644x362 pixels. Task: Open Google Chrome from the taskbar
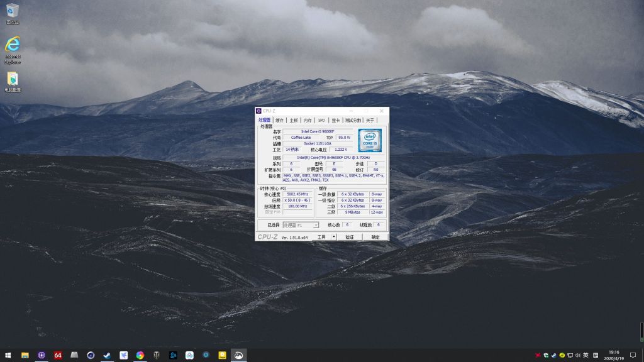coord(140,354)
